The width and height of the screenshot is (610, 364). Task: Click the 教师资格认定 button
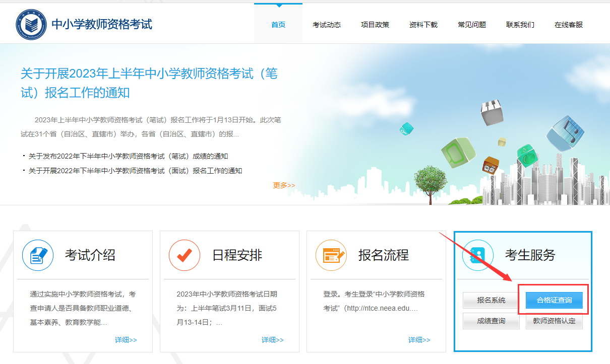click(x=554, y=321)
